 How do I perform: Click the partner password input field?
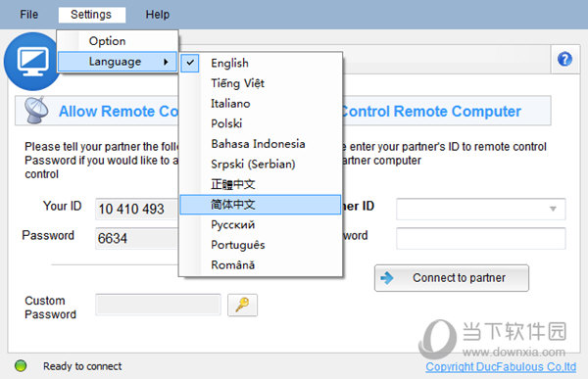pyautogui.click(x=481, y=238)
